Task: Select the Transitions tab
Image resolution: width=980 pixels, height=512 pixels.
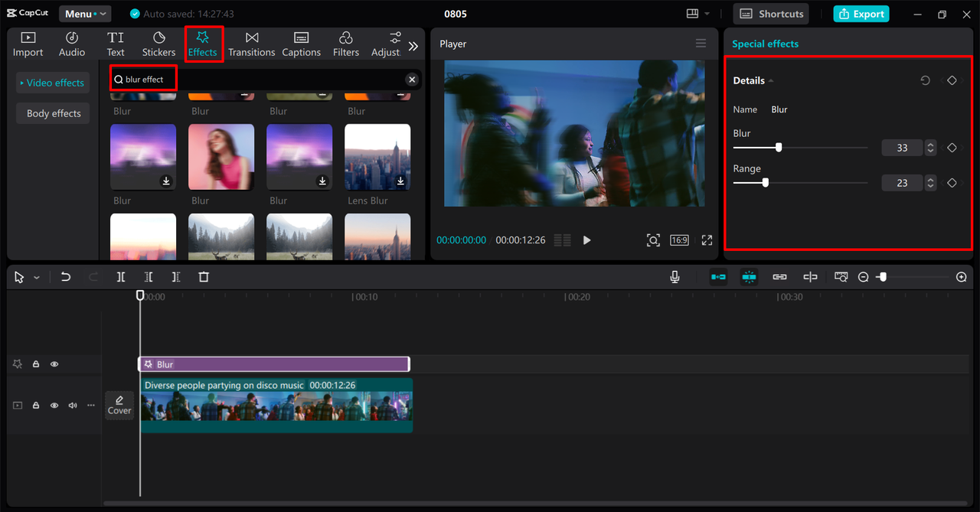Action: (251, 44)
